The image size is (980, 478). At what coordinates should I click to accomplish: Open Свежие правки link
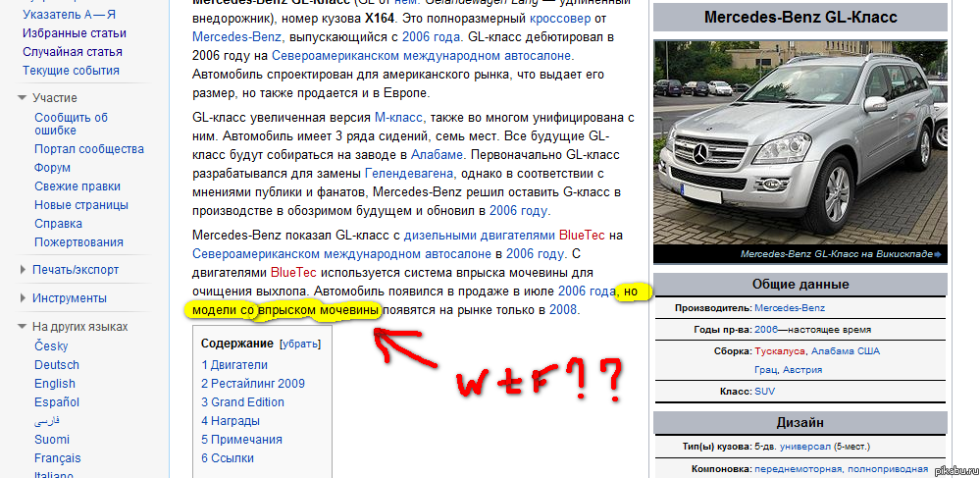click(x=77, y=186)
